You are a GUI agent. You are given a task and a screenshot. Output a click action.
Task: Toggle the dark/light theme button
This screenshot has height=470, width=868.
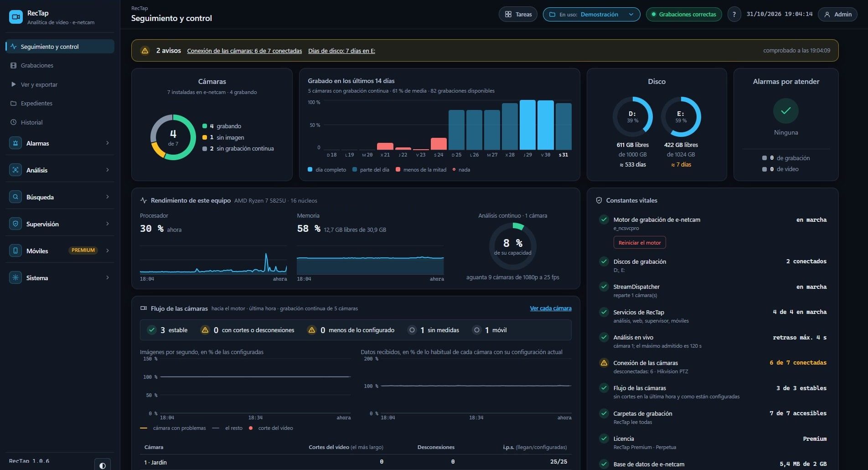click(x=103, y=465)
